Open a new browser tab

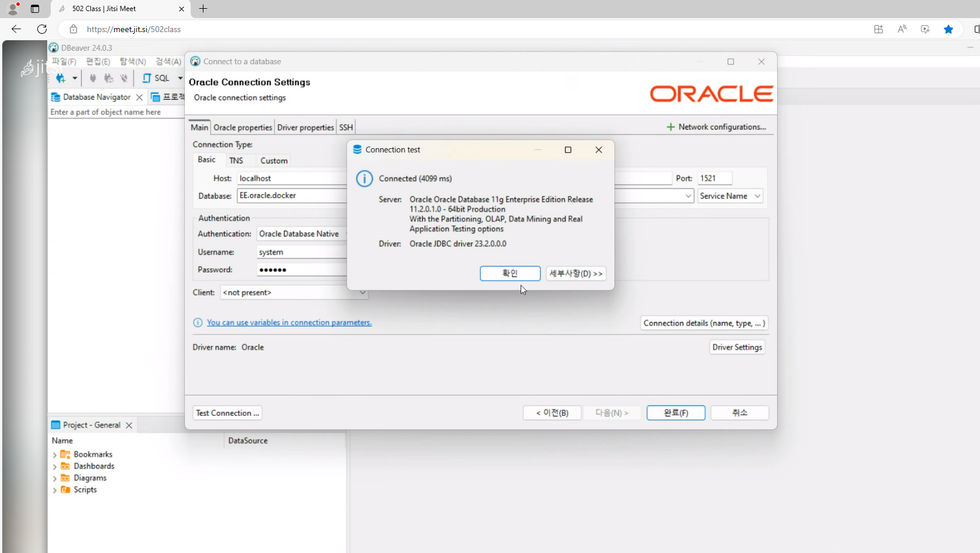click(203, 9)
